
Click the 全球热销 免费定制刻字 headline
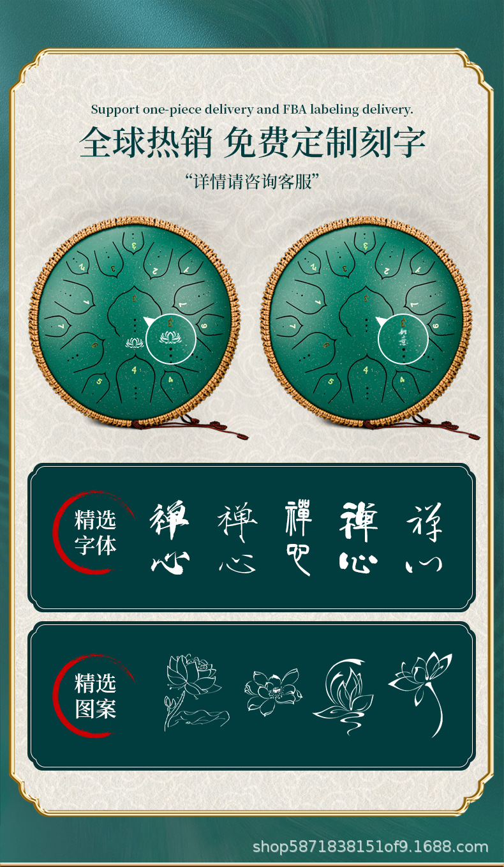pyautogui.click(x=253, y=142)
